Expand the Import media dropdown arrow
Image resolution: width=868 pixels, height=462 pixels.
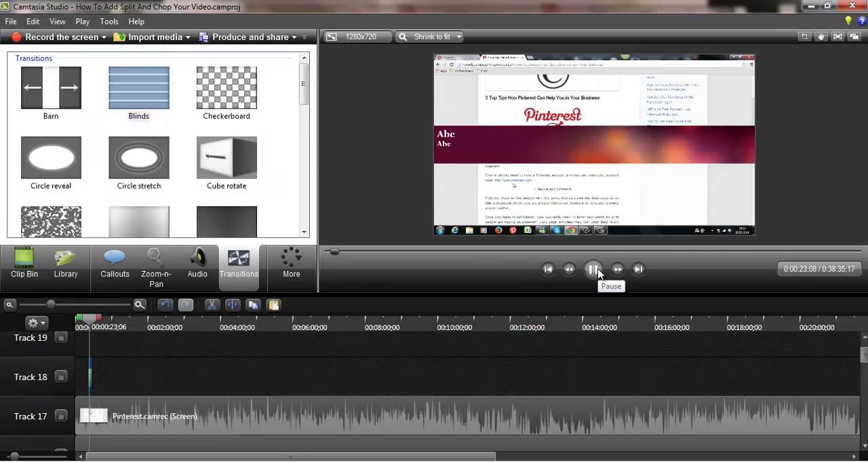(x=188, y=37)
